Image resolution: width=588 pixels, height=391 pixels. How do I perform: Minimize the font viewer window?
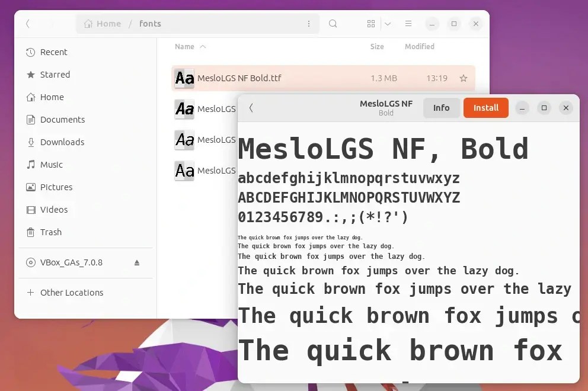coord(522,108)
